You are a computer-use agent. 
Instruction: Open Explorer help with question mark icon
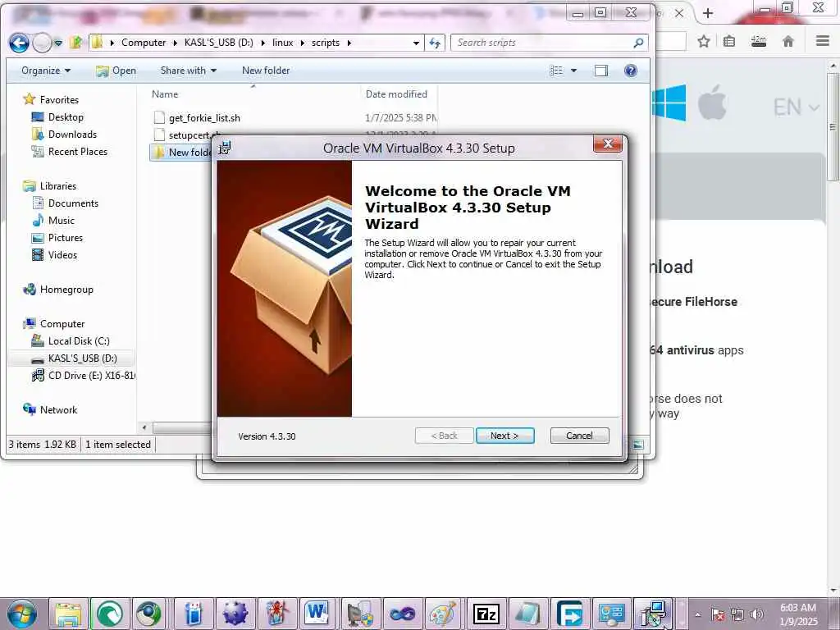(631, 71)
